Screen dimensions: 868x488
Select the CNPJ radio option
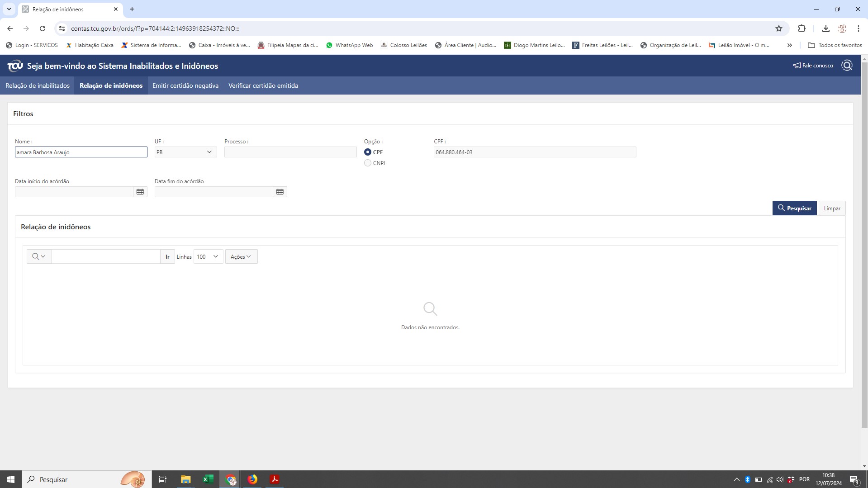[368, 163]
